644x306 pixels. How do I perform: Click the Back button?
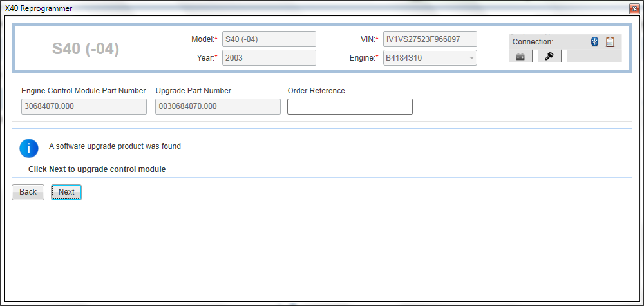point(28,192)
